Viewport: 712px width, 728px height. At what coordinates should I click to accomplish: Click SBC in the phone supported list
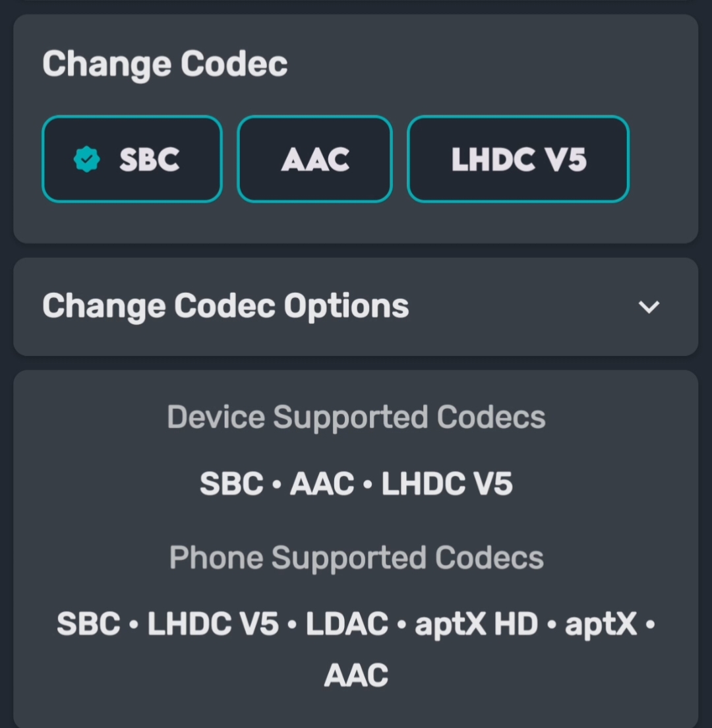(x=88, y=624)
